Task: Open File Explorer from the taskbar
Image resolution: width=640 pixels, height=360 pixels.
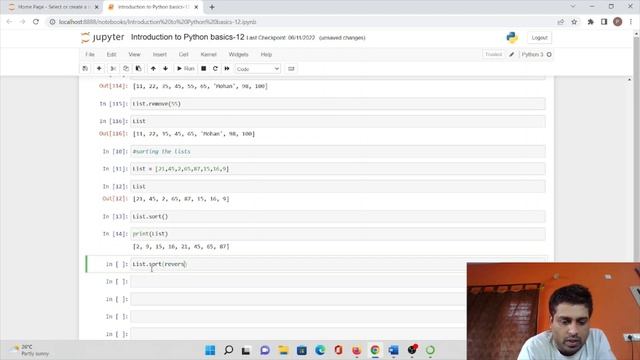Action: coord(283,350)
